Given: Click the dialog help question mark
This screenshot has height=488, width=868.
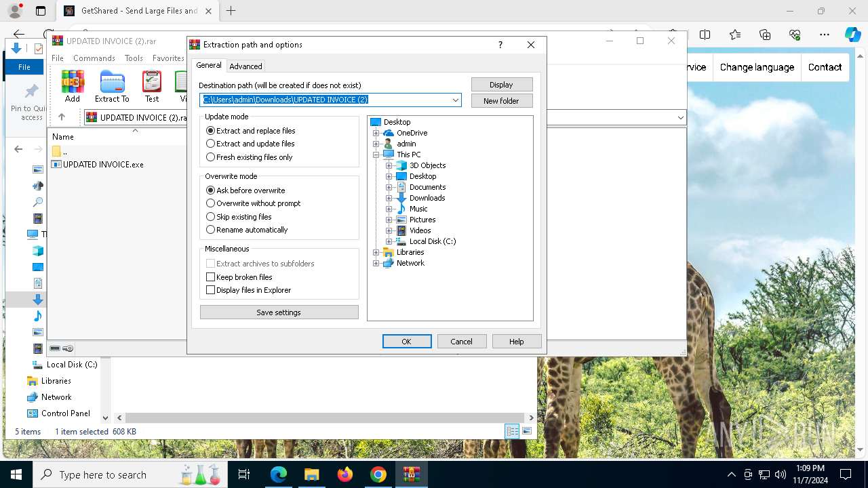Looking at the screenshot, I should coord(500,45).
